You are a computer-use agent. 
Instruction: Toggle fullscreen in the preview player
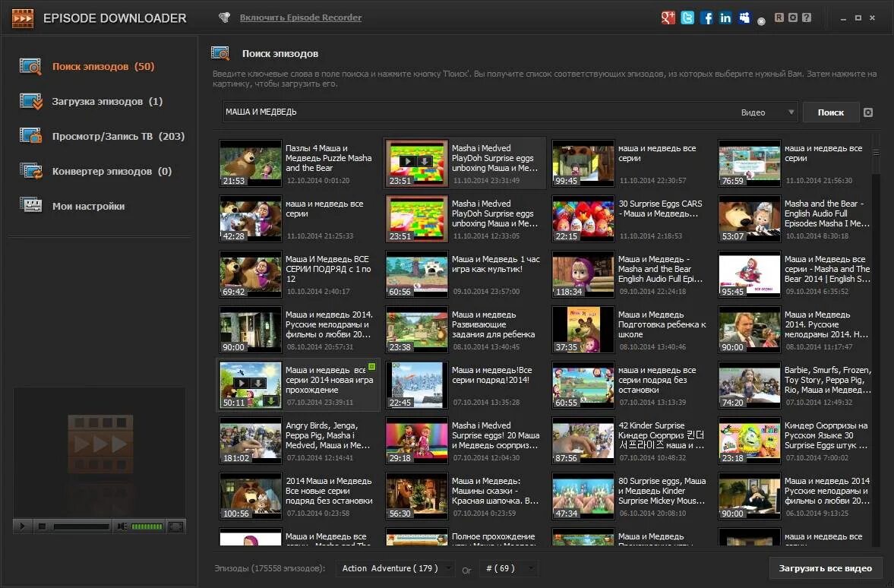click(175, 526)
